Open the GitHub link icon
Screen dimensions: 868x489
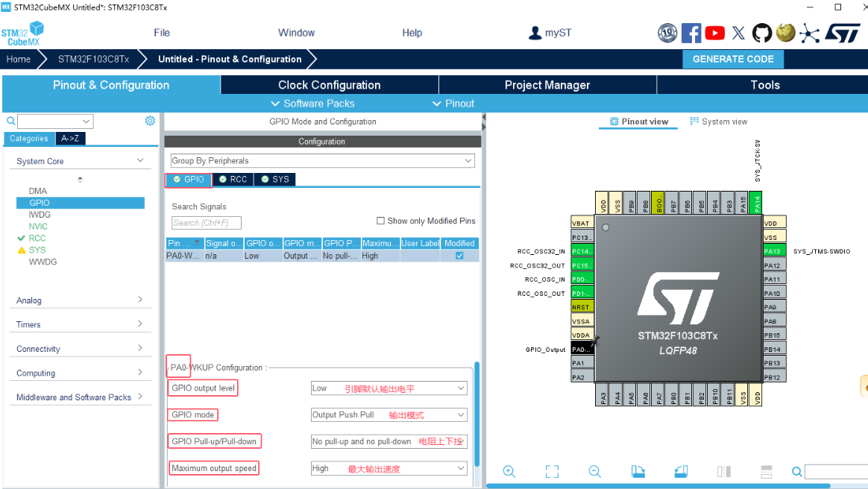coord(761,34)
